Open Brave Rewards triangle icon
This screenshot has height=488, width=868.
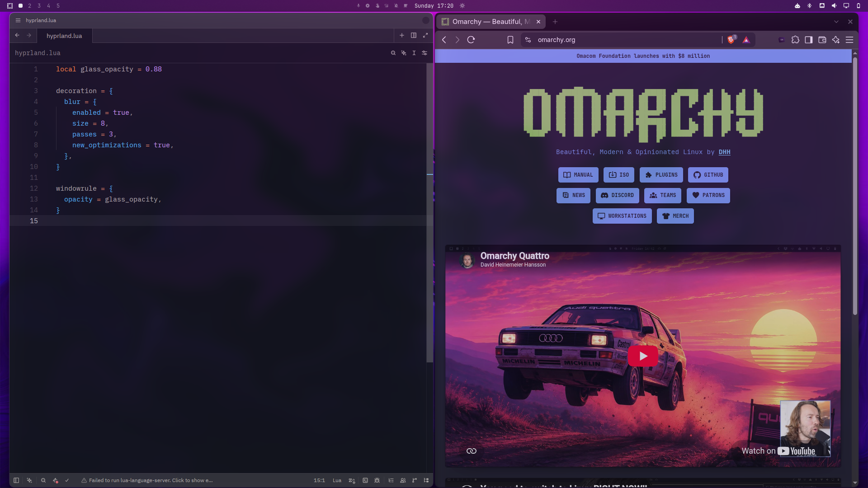point(746,40)
